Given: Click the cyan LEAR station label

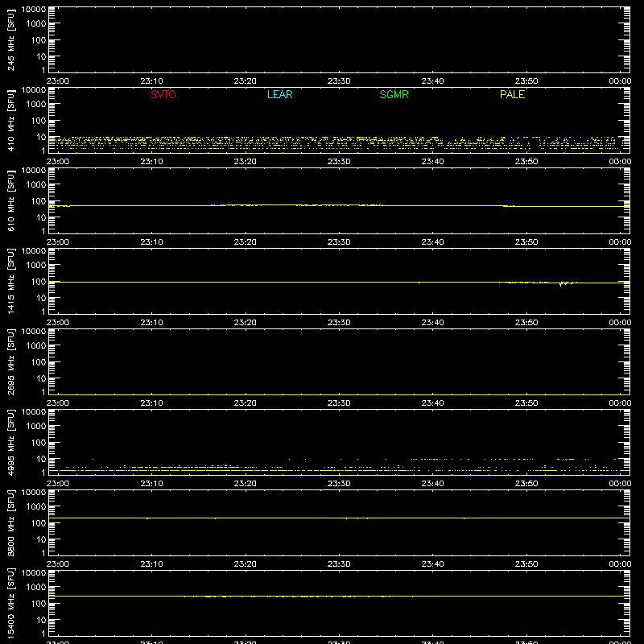Looking at the screenshot, I should tap(279, 94).
